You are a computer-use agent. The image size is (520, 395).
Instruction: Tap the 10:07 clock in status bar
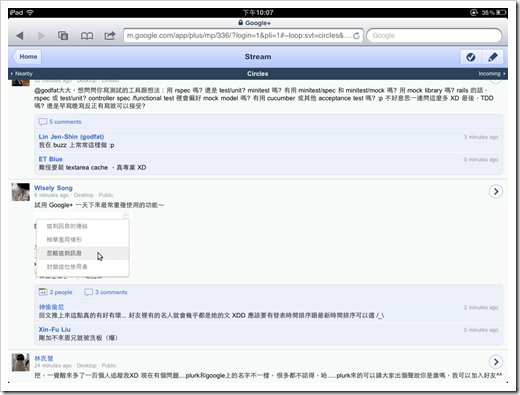click(x=258, y=13)
